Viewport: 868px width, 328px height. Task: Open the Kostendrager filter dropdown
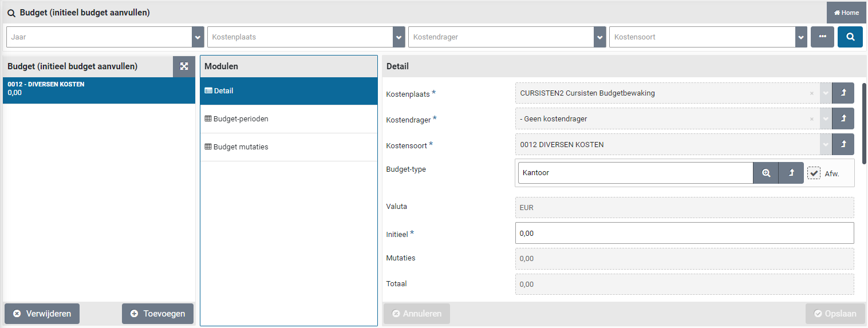tap(599, 37)
